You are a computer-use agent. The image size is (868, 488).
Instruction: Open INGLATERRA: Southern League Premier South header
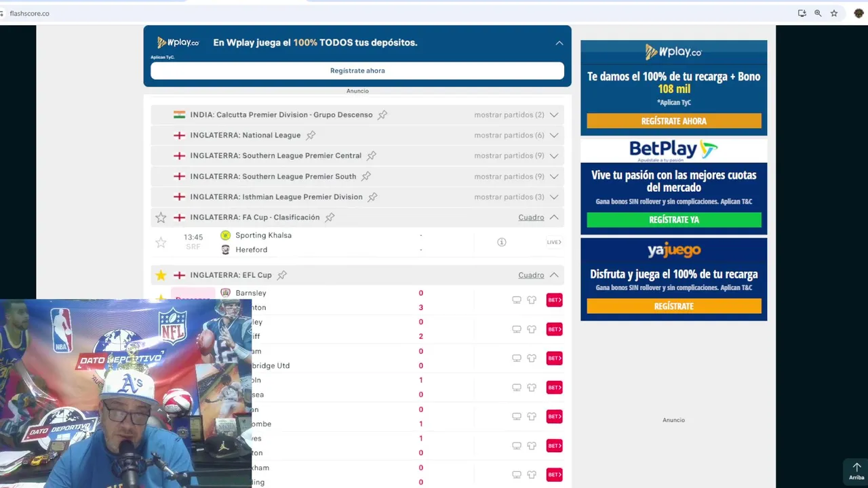tap(273, 176)
